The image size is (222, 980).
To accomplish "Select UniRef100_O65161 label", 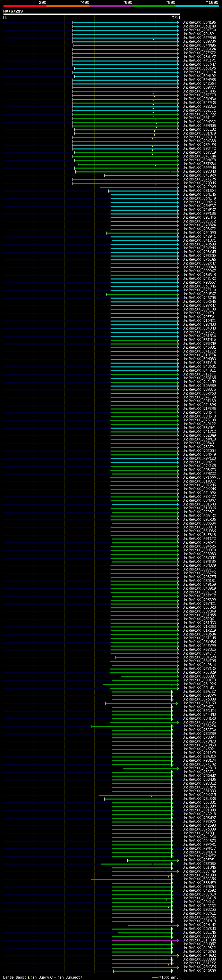I will [x=199, y=581].
